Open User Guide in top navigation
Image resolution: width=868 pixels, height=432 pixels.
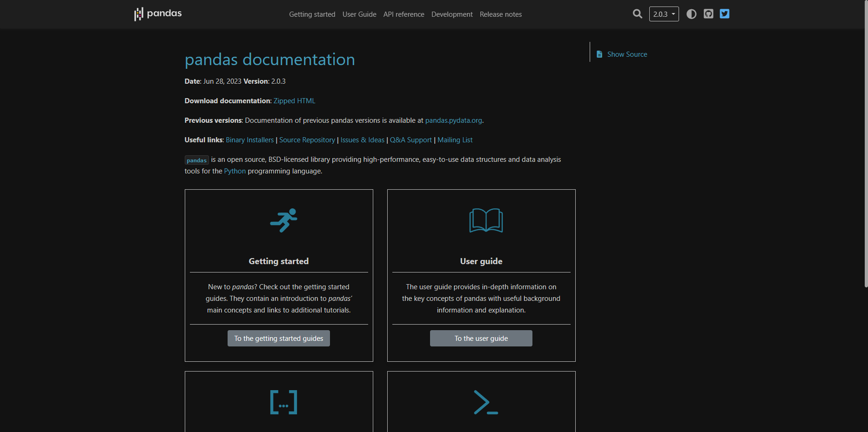coord(359,14)
